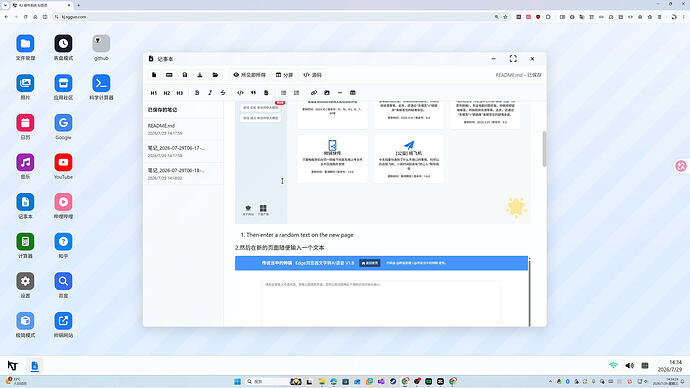Switch to 所见即所得 preview mode
The image size is (690, 388).
pyautogui.click(x=250, y=75)
